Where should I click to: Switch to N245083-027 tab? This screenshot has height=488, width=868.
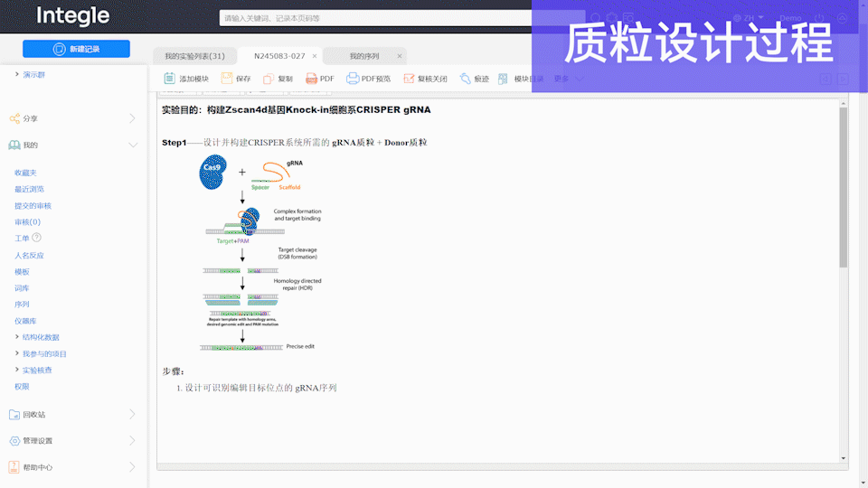[x=279, y=56]
